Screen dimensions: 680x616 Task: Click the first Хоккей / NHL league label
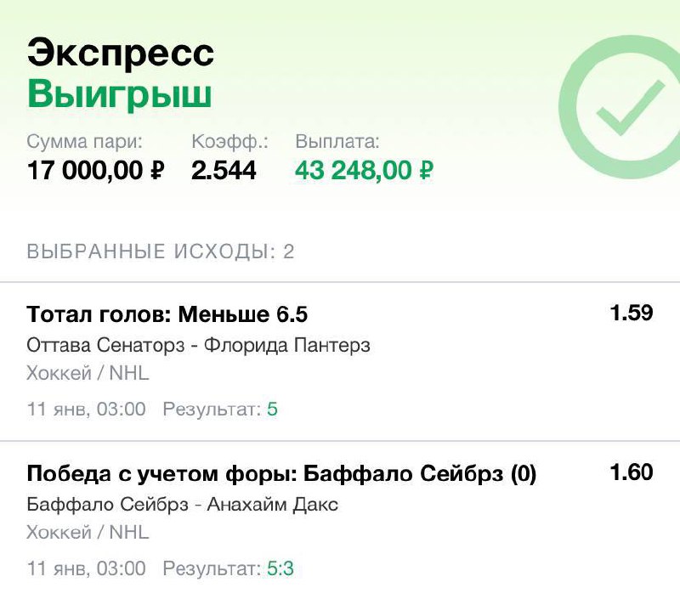tap(88, 373)
